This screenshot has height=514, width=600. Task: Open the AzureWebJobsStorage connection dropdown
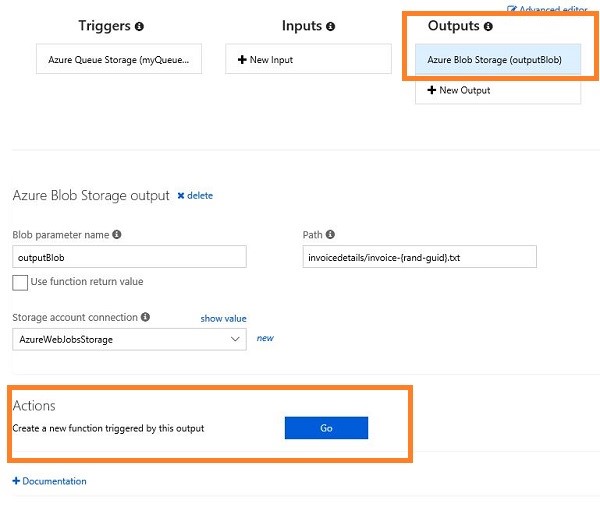tap(129, 339)
